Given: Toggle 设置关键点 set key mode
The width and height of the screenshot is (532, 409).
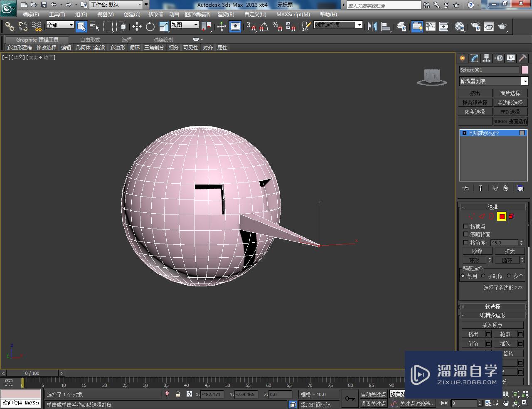Looking at the screenshot, I should click(373, 404).
